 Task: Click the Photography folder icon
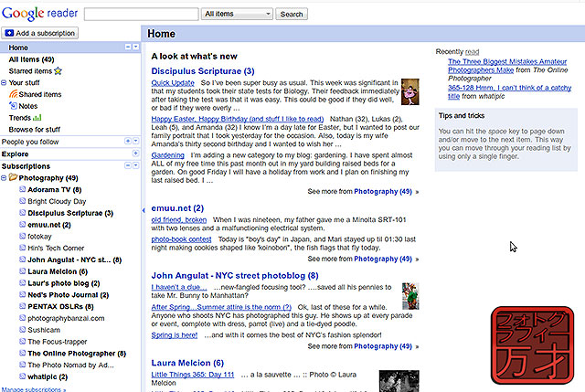13,177
